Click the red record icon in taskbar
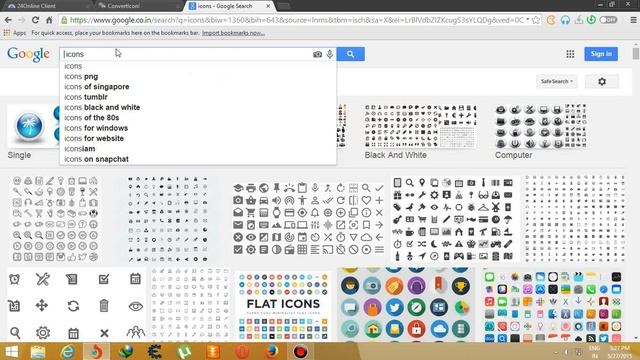This screenshot has width=640, height=360. tap(300, 351)
